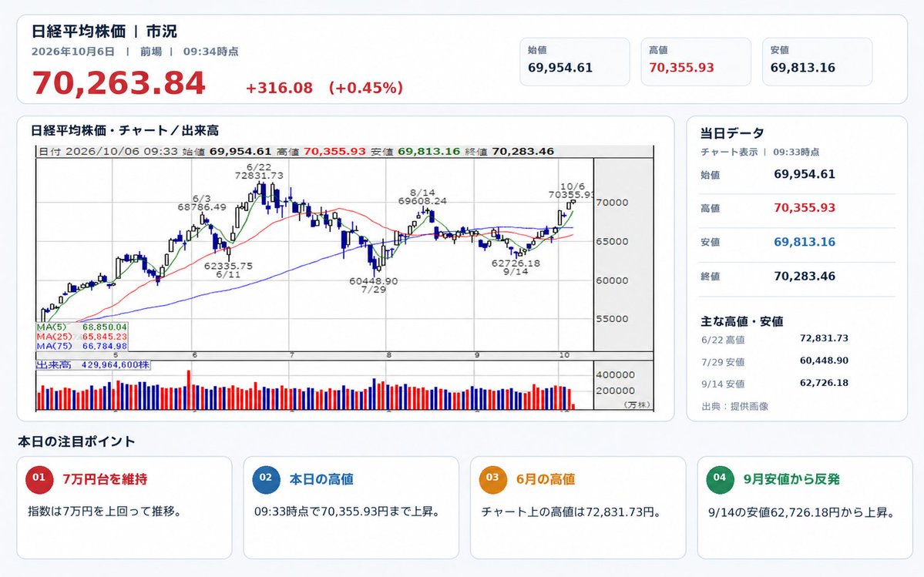The width and height of the screenshot is (924, 577).
Task: Click the text 指数は7万円を上回って推移。
Action: click(105, 512)
